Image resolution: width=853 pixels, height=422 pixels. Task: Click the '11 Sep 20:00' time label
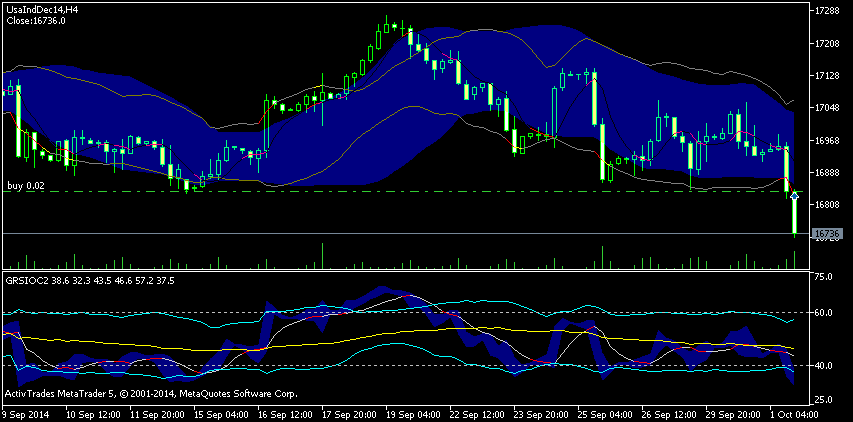[157, 414]
